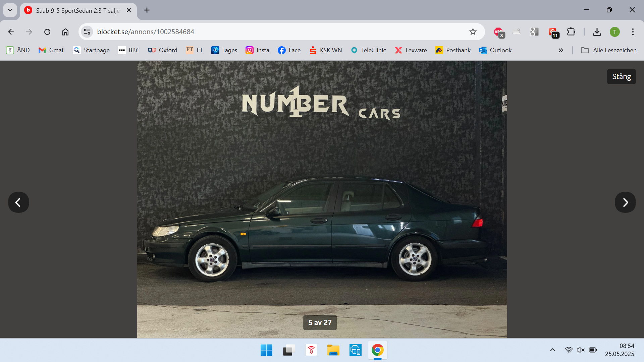The width and height of the screenshot is (644, 362).
Task: Open the FT bookmark
Action: (195, 50)
